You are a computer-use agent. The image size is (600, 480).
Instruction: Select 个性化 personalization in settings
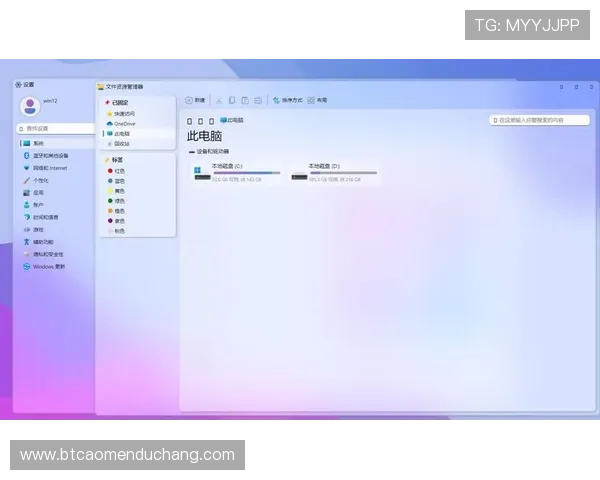40,180
